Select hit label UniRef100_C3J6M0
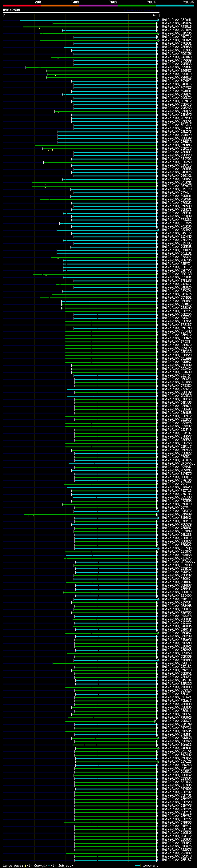 (177, 372)
